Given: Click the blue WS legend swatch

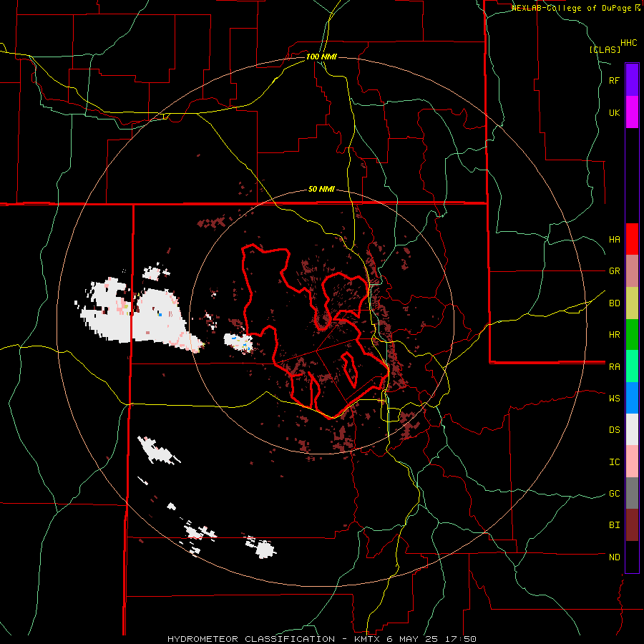Looking at the screenshot, I should [632, 398].
